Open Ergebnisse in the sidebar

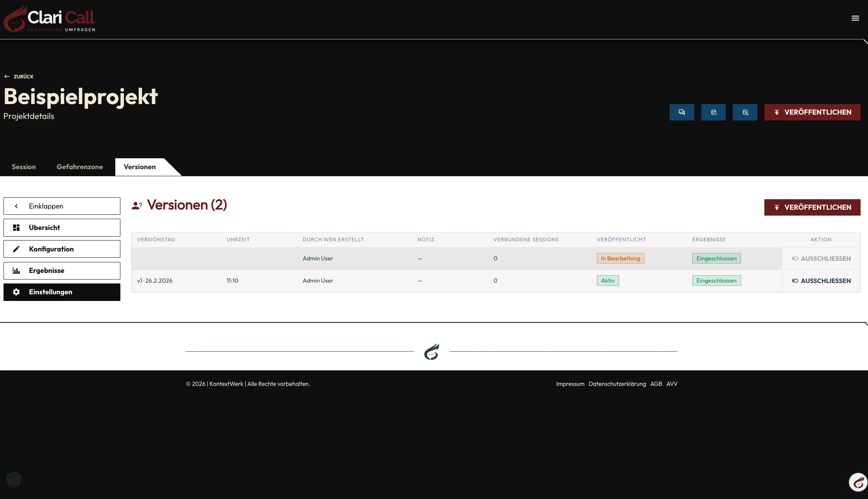click(62, 271)
